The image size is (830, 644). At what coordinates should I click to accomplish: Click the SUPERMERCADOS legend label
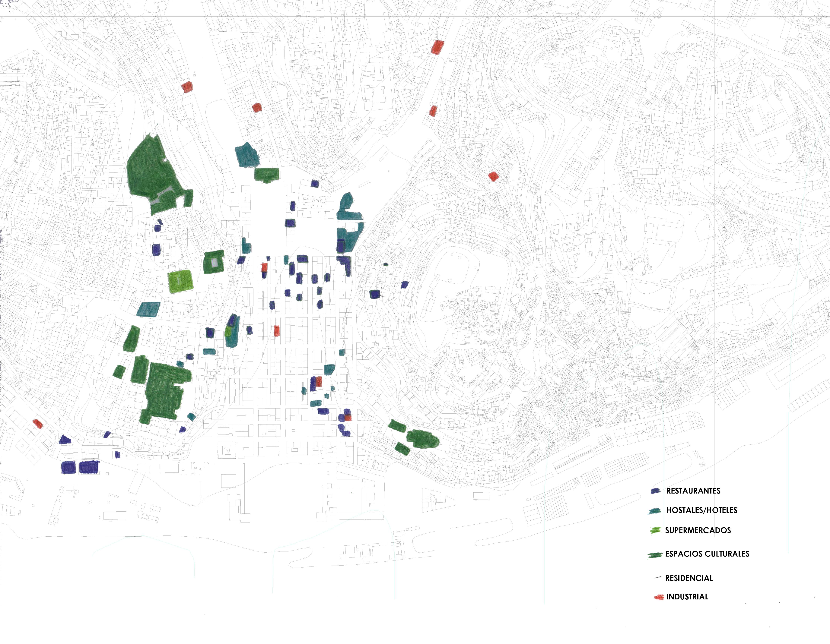coord(698,530)
